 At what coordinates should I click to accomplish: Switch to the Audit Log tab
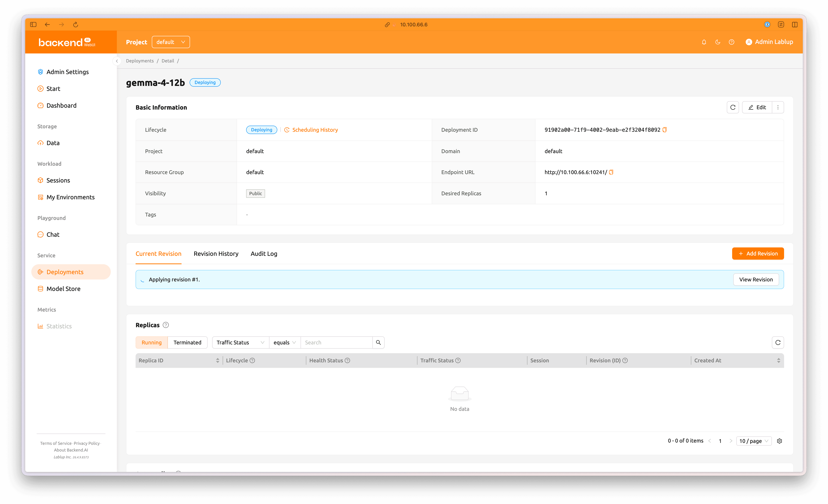click(264, 254)
